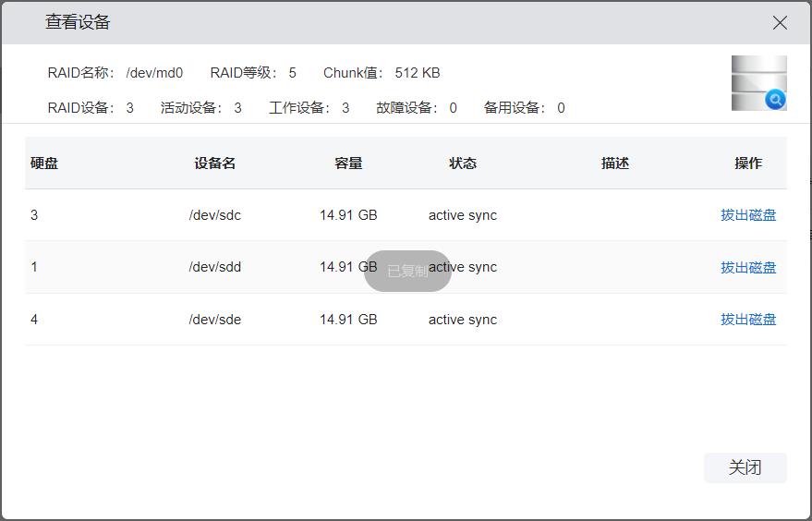Click the Chunk value 512 KB
The height and width of the screenshot is (521, 812).
417,73
